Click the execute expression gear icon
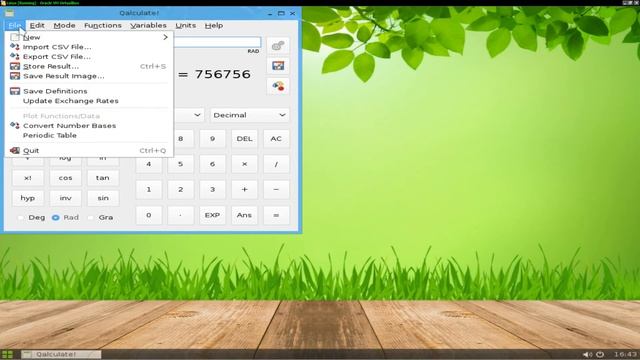This screenshot has height=360, width=640. coord(278,46)
